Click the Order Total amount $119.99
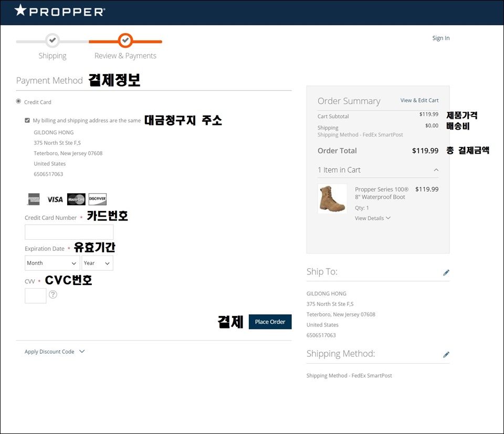 coord(425,151)
